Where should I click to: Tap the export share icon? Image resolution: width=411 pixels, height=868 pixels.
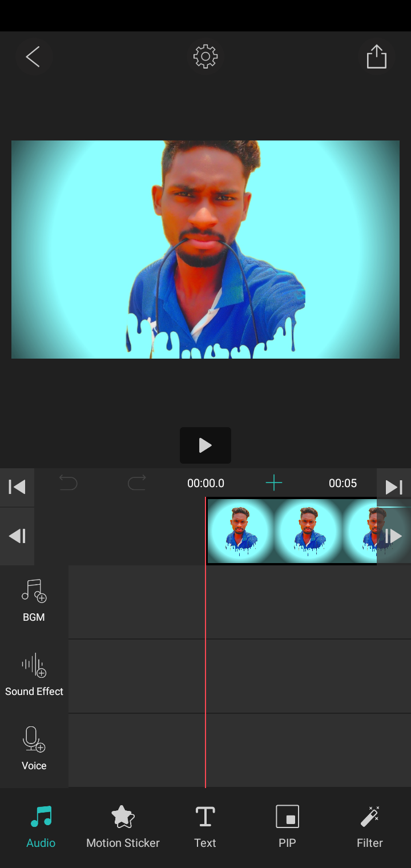[377, 57]
